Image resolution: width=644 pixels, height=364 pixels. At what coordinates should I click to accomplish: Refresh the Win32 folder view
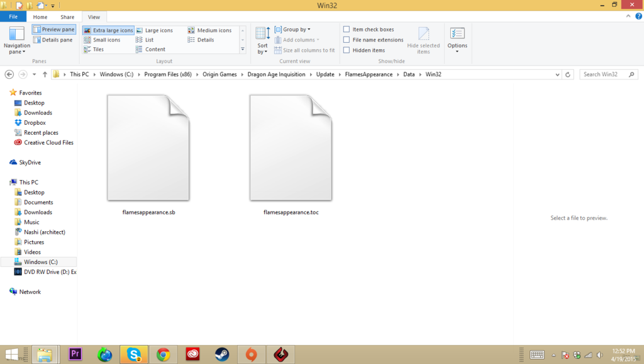(568, 74)
